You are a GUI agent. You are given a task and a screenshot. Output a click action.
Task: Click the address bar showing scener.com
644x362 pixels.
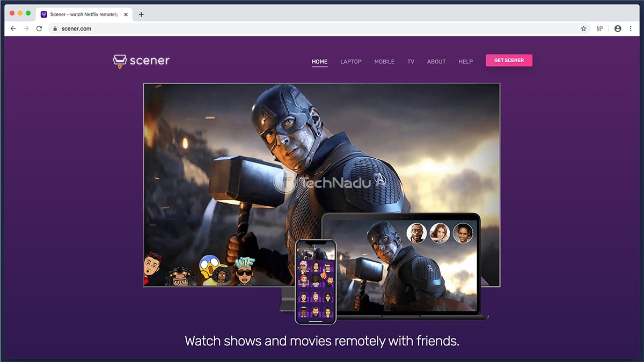(x=319, y=28)
